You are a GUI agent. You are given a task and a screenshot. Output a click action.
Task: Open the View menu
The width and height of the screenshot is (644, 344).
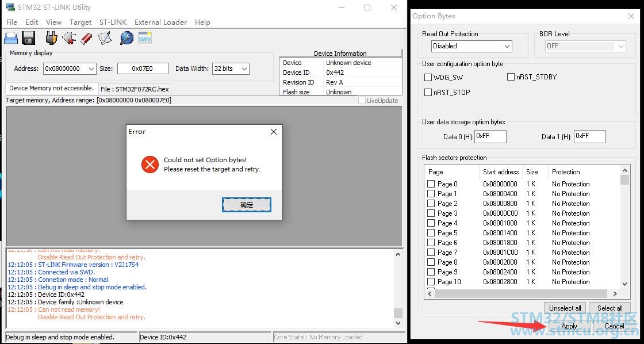[54, 22]
